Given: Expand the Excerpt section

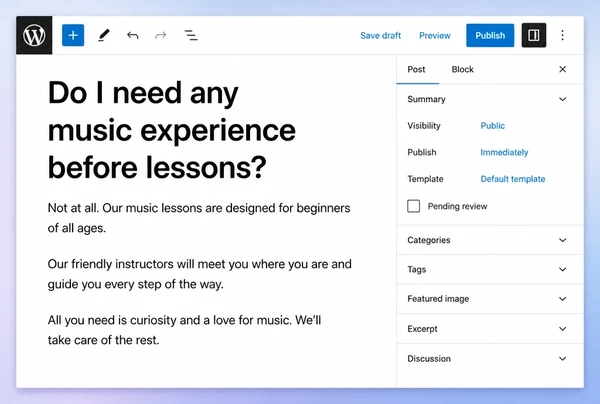Looking at the screenshot, I should tap(490, 329).
